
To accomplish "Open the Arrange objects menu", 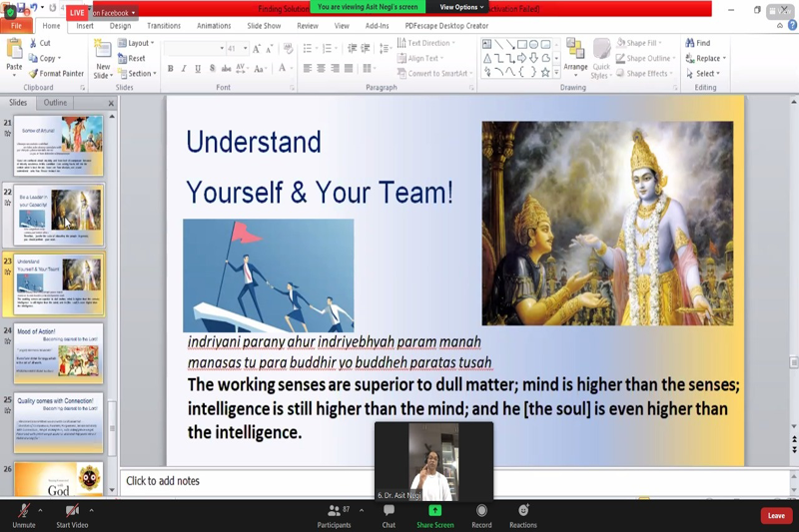I will tap(575, 58).
